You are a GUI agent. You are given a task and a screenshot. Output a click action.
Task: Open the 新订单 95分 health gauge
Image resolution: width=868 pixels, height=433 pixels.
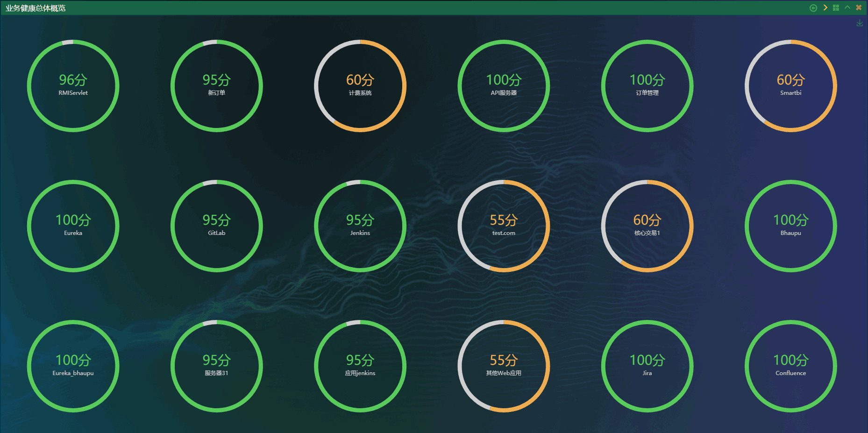pos(217,86)
